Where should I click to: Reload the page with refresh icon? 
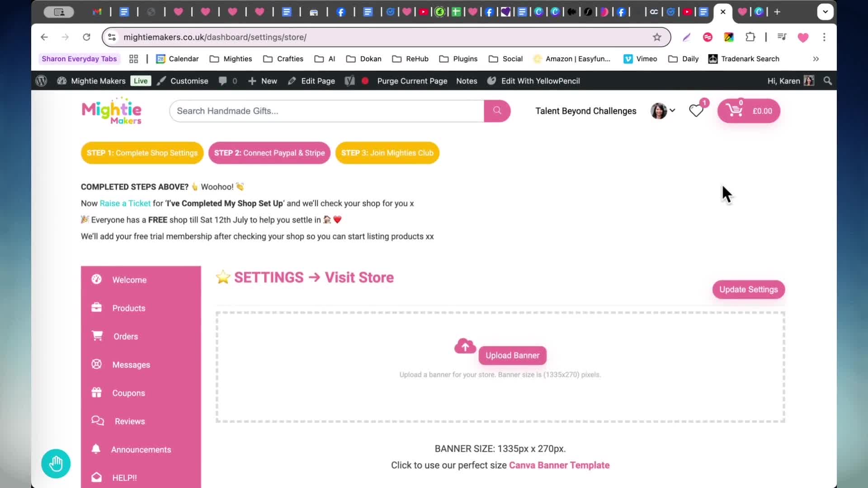[x=86, y=37]
